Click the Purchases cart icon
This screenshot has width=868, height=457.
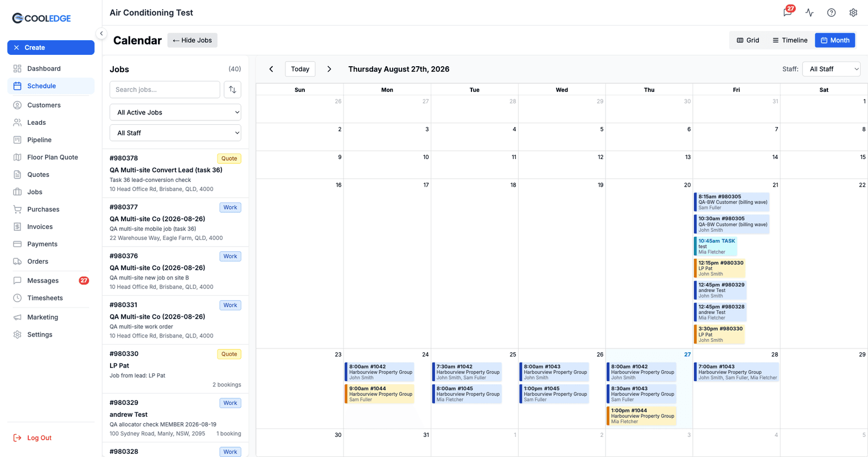pyautogui.click(x=17, y=210)
